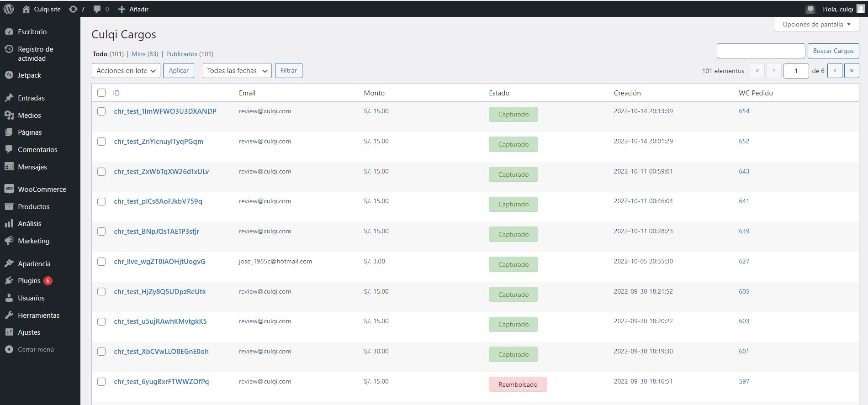Click the Filtrar button
Image resolution: width=868 pixels, height=405 pixels.
tap(289, 70)
